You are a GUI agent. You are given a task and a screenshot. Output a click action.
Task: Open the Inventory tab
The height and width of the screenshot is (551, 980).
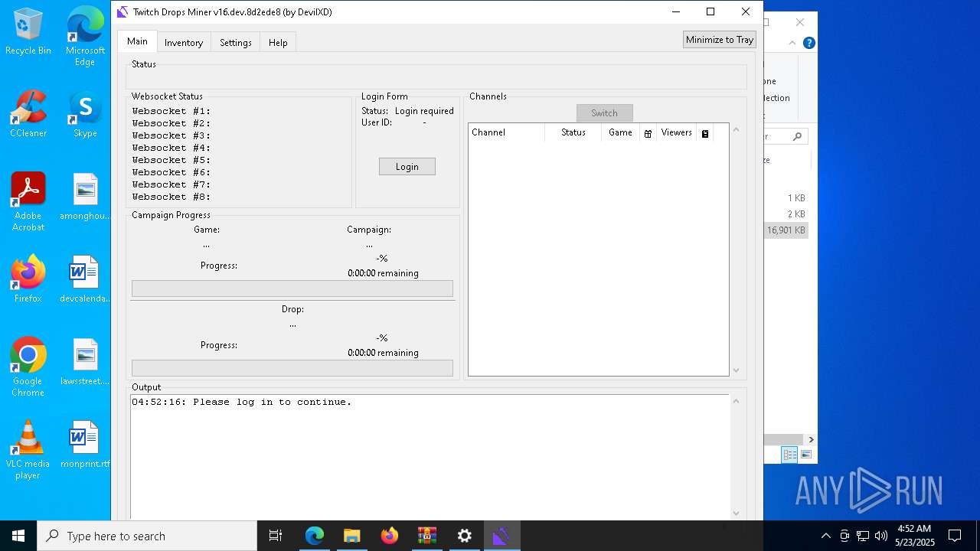click(x=184, y=42)
